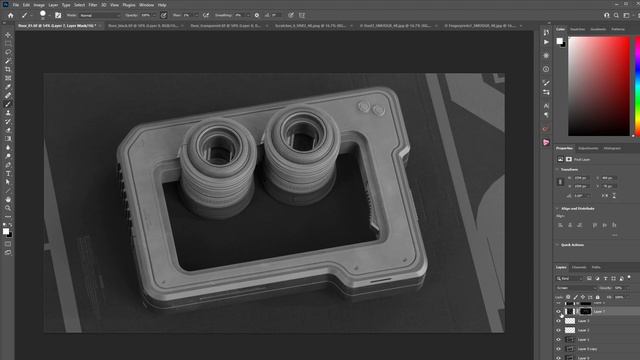Image resolution: width=640 pixels, height=360 pixels.
Task: Open the File menu
Action: pyautogui.click(x=16, y=5)
